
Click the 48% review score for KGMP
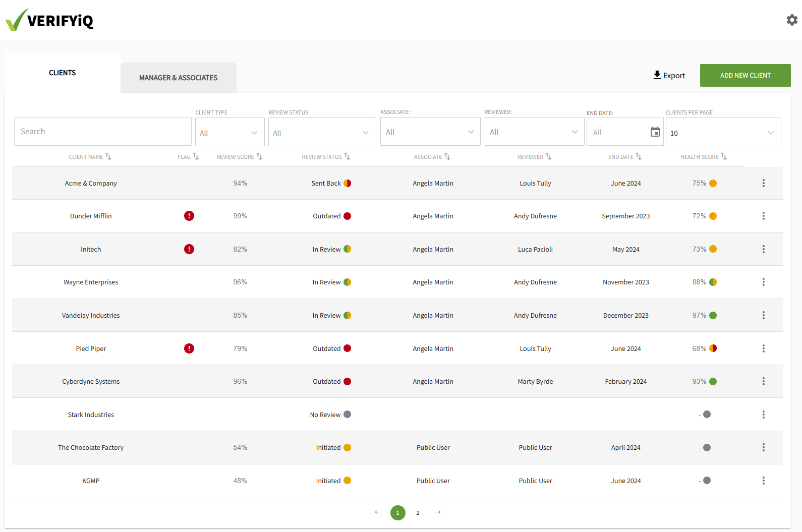(240, 481)
